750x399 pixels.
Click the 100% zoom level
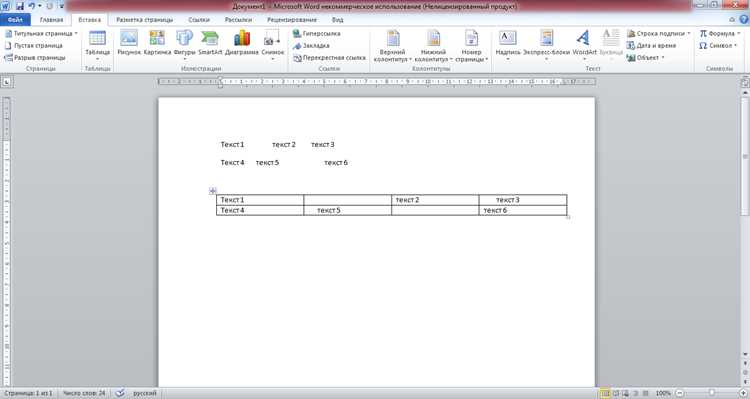coord(663,393)
